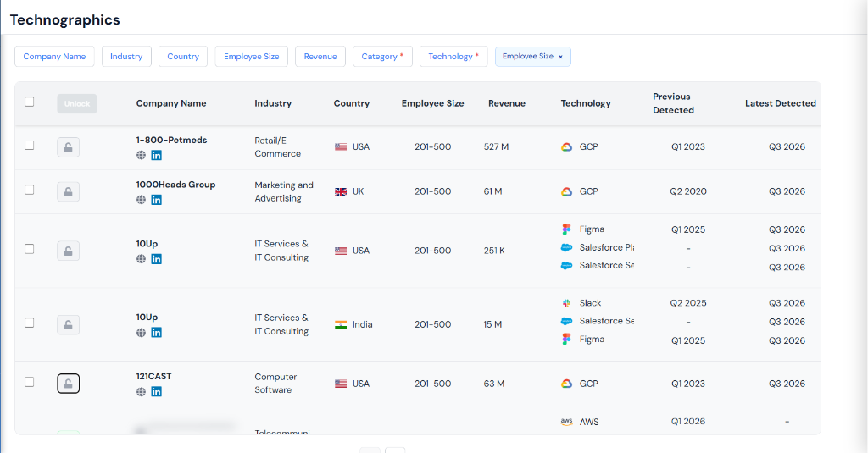Click the Employee Size column header
Screen dimensions: 868x453
(433, 103)
